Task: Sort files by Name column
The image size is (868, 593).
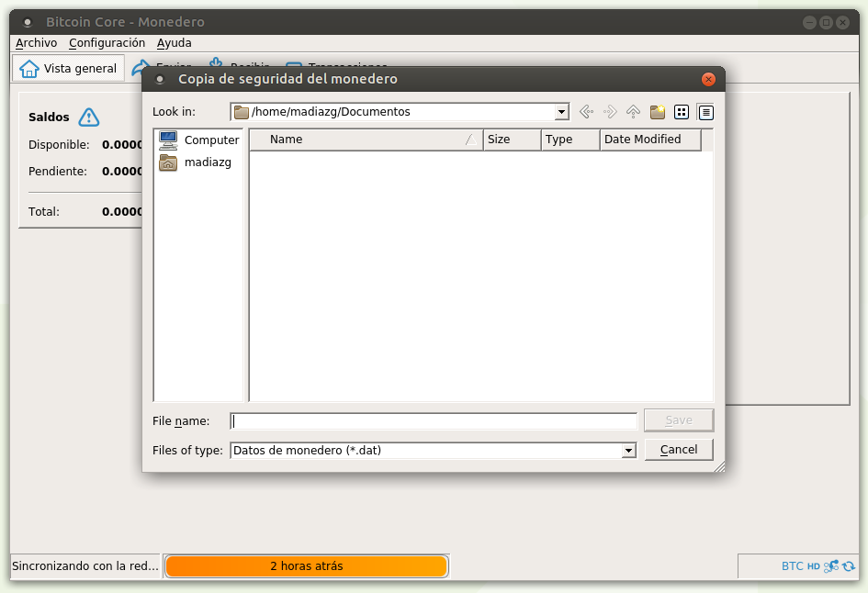Action: [366, 140]
